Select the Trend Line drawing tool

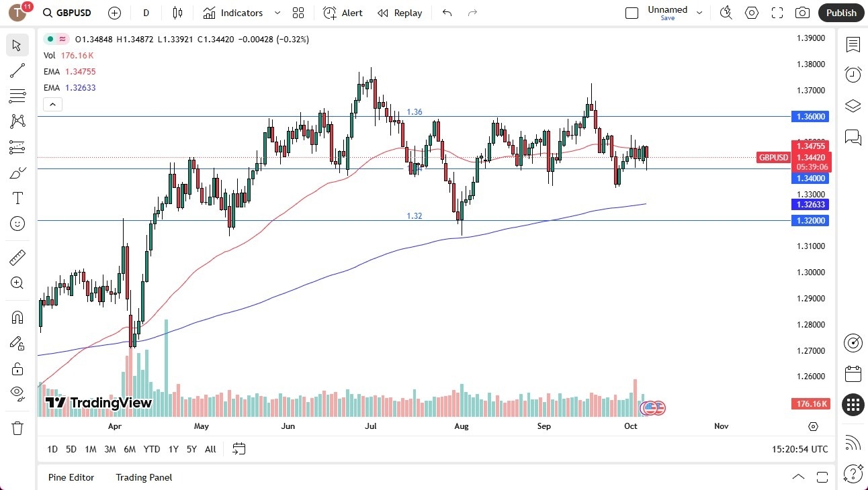coord(17,70)
